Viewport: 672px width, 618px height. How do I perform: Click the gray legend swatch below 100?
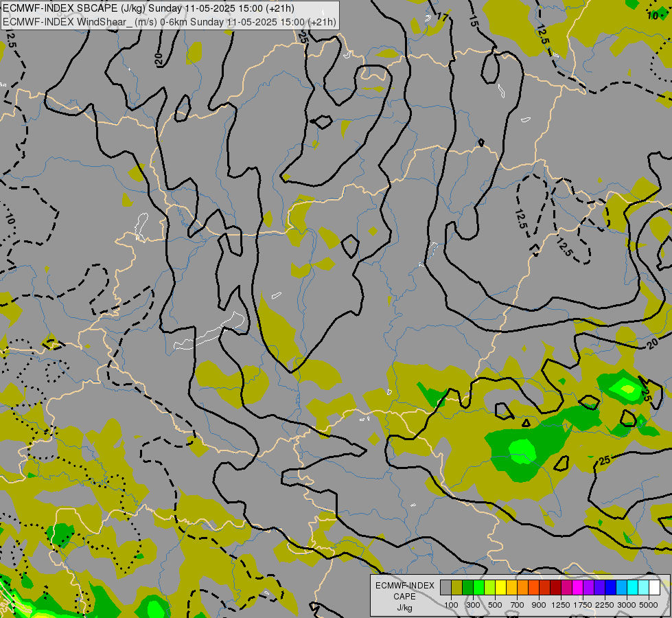pos(445,587)
